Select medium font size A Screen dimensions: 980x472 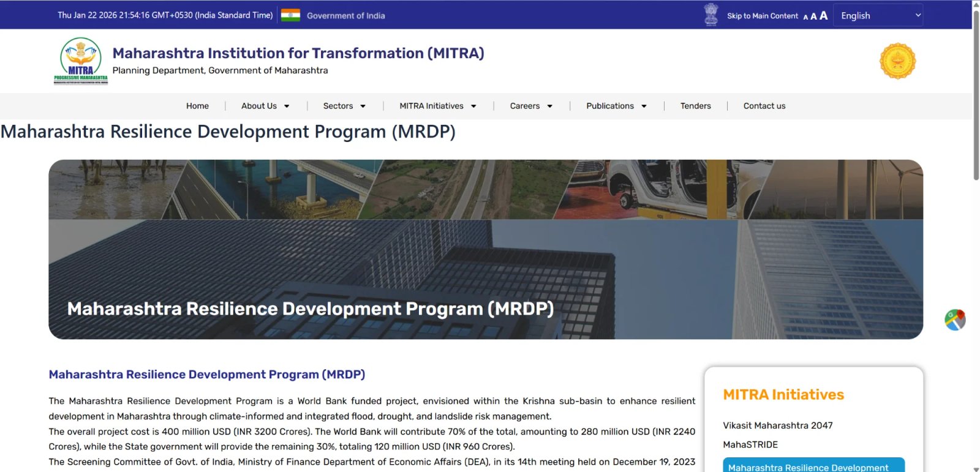tap(813, 17)
